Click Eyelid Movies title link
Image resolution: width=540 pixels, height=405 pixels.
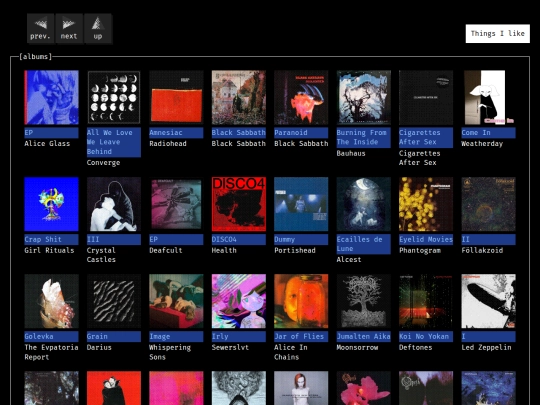tap(426, 239)
